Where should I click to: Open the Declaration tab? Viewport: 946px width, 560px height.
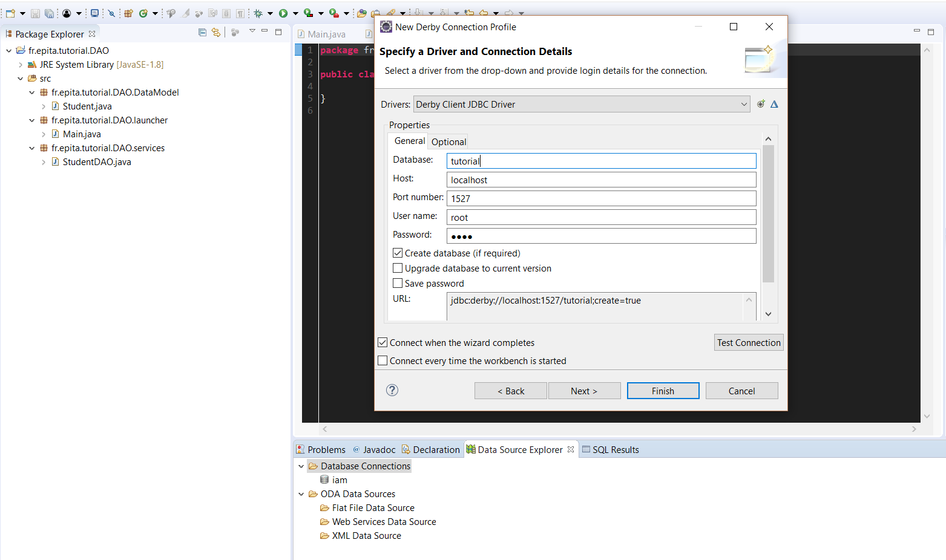[x=430, y=449]
